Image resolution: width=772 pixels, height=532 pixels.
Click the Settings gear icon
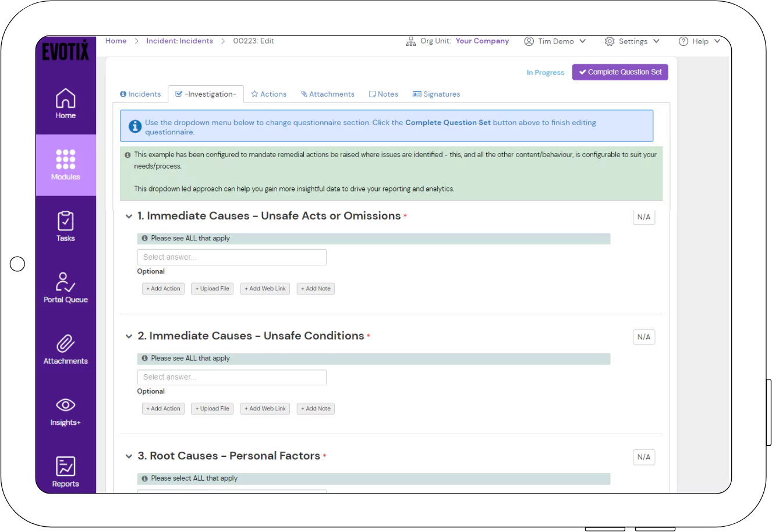pos(610,41)
